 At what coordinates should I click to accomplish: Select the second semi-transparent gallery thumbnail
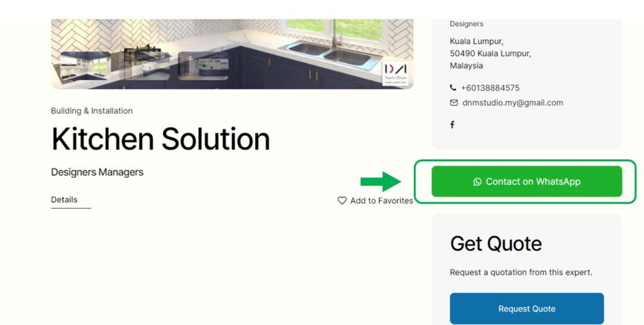(x=145, y=66)
